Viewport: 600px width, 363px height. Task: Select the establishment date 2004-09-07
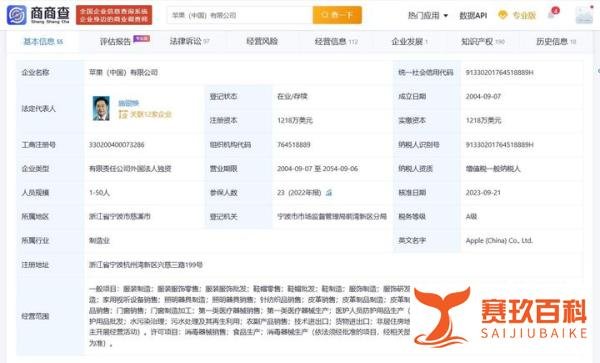[483, 96]
